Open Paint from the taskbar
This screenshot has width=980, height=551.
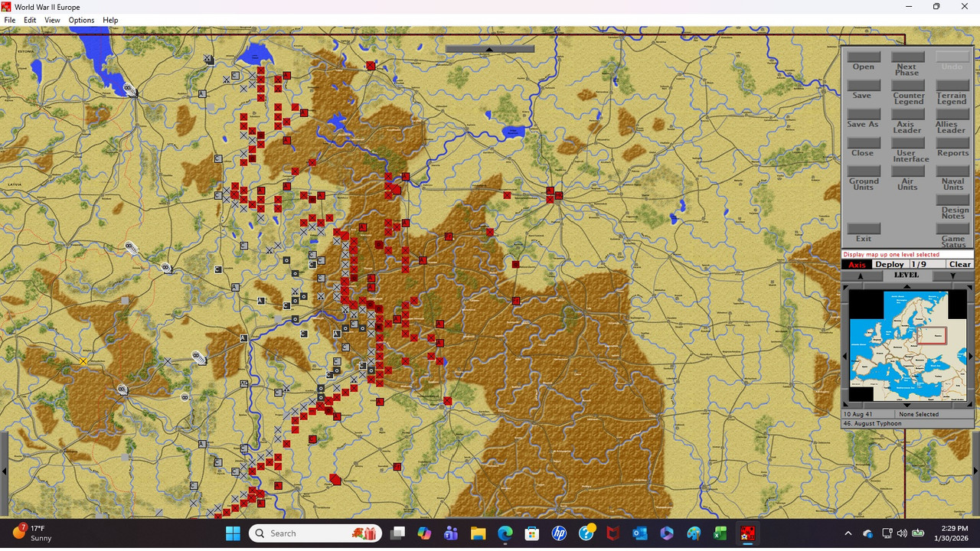(x=694, y=533)
